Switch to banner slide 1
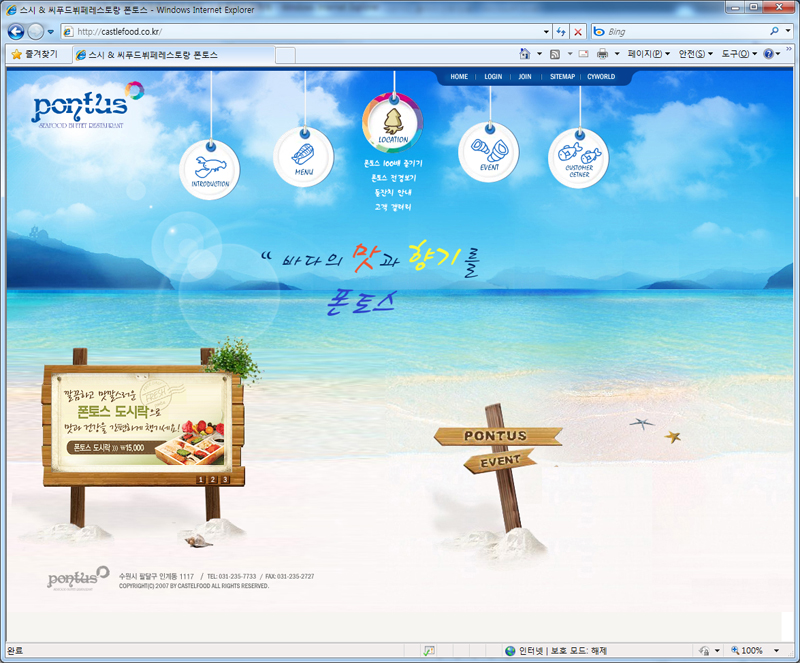This screenshot has width=800, height=663. 201,479
